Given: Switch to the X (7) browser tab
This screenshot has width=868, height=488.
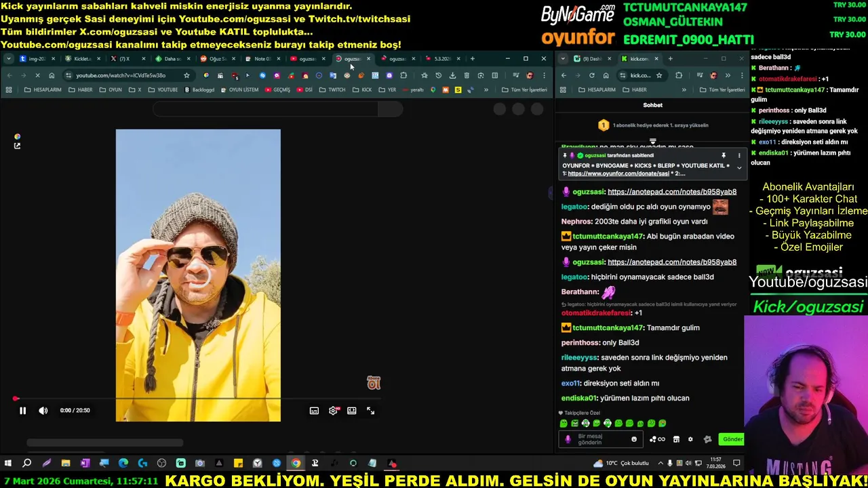Looking at the screenshot, I should [127, 59].
